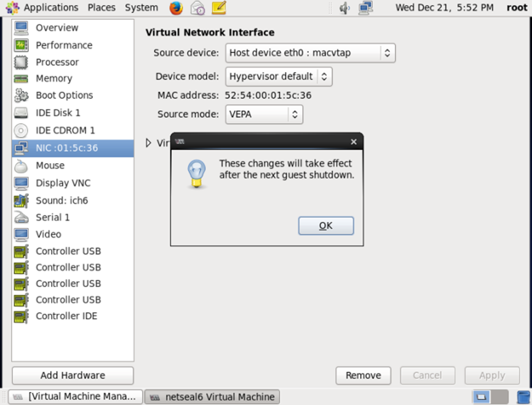Viewport: 532px width, 405px height.
Task: Click OK in the changes dialog
Action: click(326, 226)
